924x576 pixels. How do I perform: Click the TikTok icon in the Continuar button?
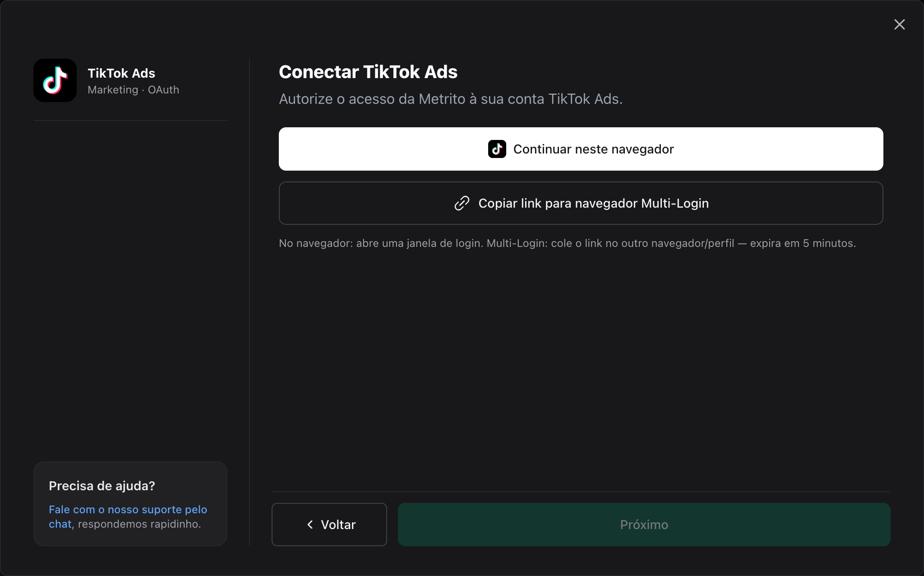497,149
